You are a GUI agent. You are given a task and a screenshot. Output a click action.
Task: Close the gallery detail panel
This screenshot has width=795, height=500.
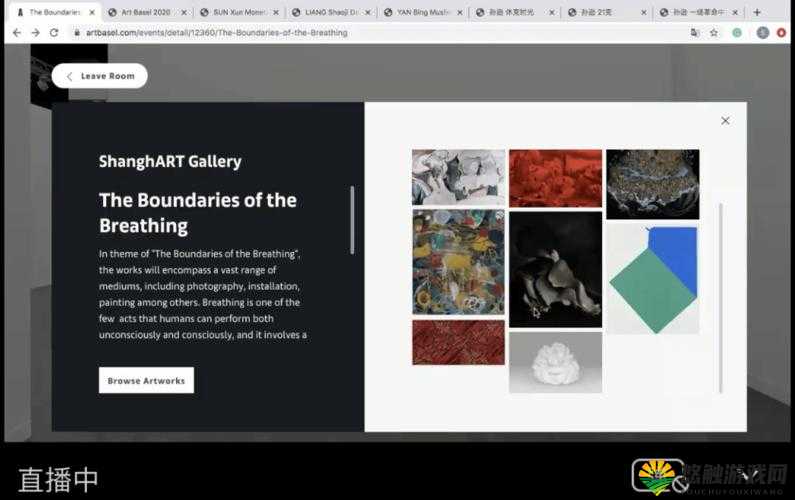725,121
